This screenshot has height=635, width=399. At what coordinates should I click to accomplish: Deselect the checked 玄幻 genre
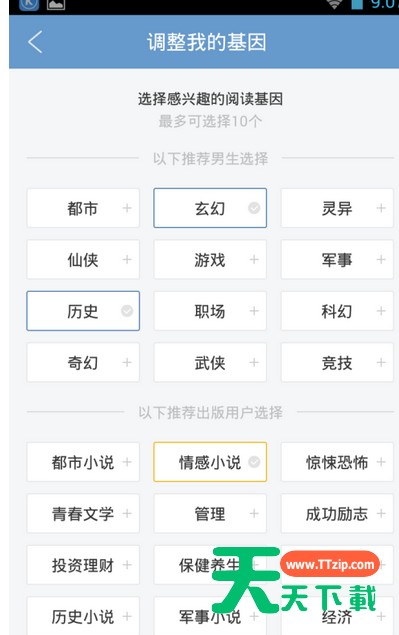[x=210, y=208]
